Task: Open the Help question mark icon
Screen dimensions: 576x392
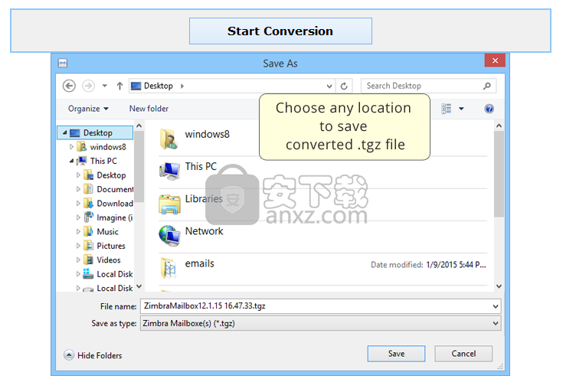Action: coord(489,109)
